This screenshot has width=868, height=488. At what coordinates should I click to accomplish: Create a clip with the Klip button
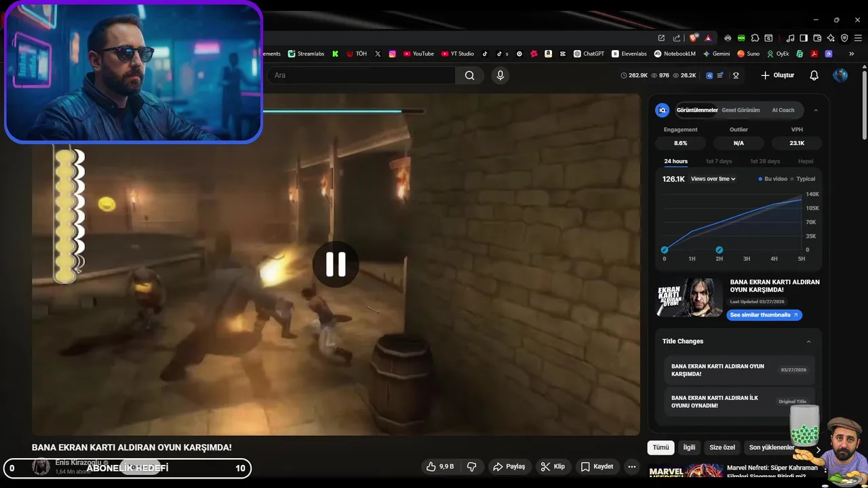coord(553,466)
